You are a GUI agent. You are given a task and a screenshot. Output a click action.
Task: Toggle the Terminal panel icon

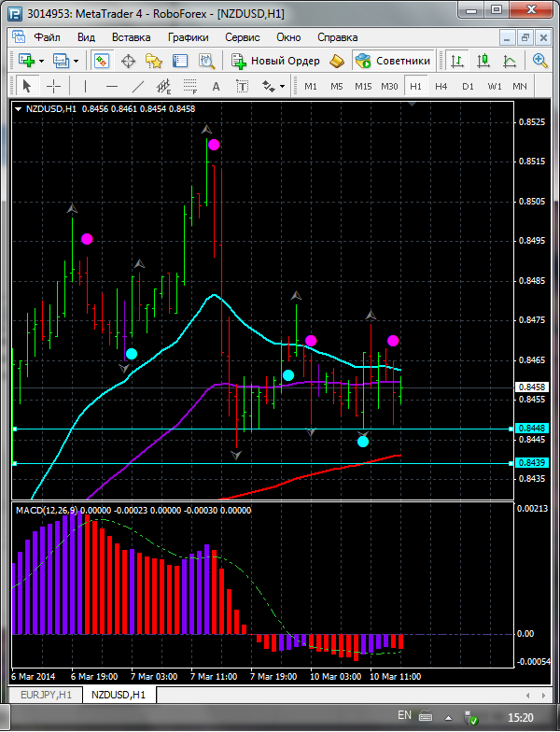pyautogui.click(x=180, y=61)
